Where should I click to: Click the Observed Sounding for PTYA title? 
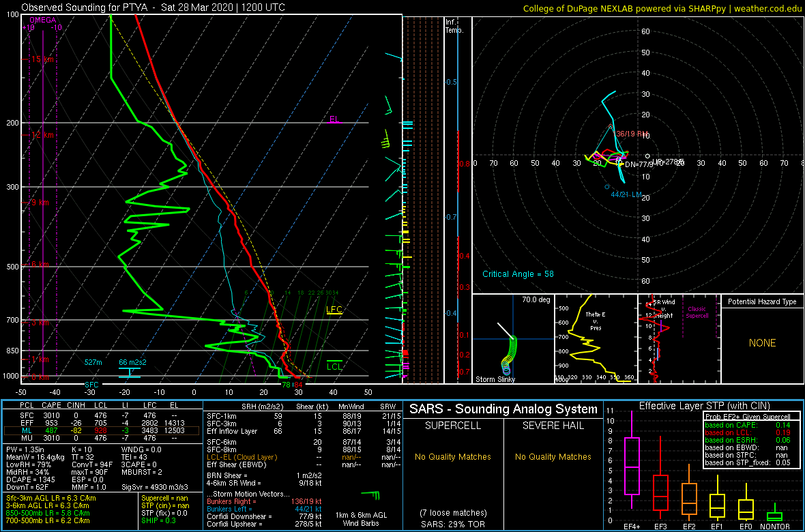point(154,8)
